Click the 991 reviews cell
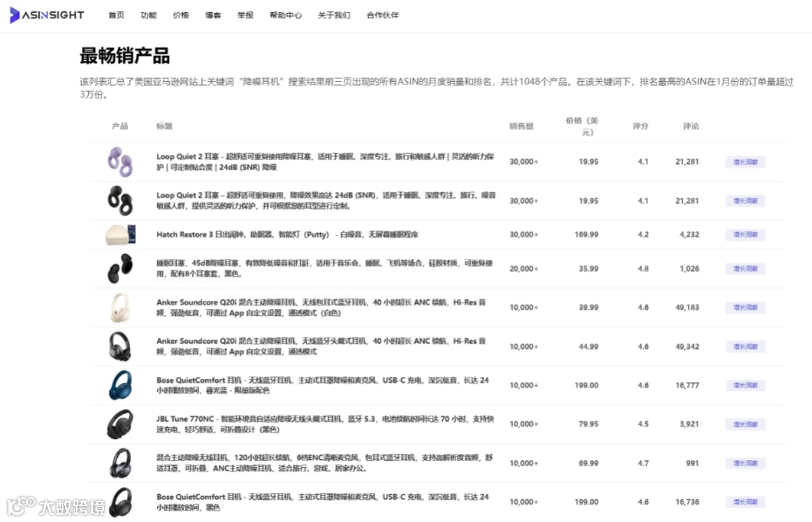Viewport: 812px width, 522px height. pos(692,463)
